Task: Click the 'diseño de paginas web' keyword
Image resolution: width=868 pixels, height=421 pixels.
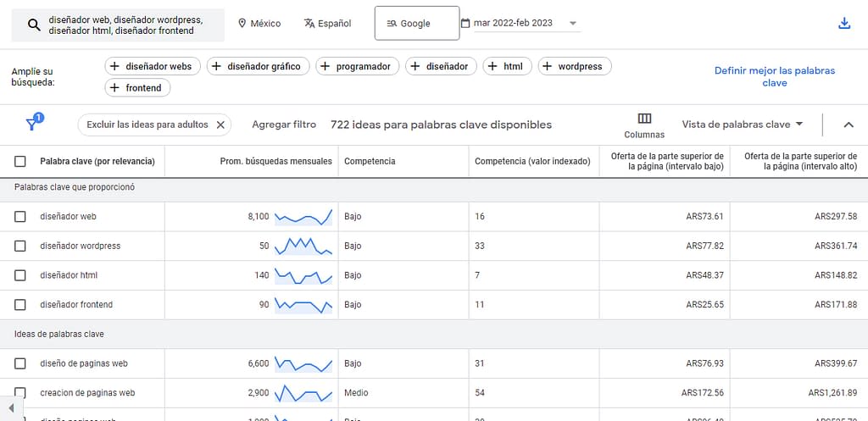Action: (x=84, y=364)
